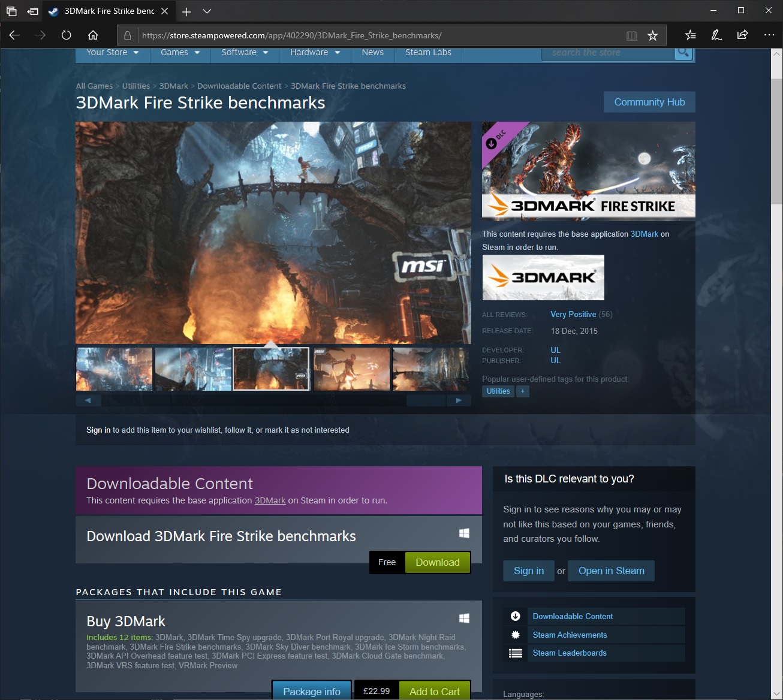
Task: Open the UL developer link
Action: [555, 351]
